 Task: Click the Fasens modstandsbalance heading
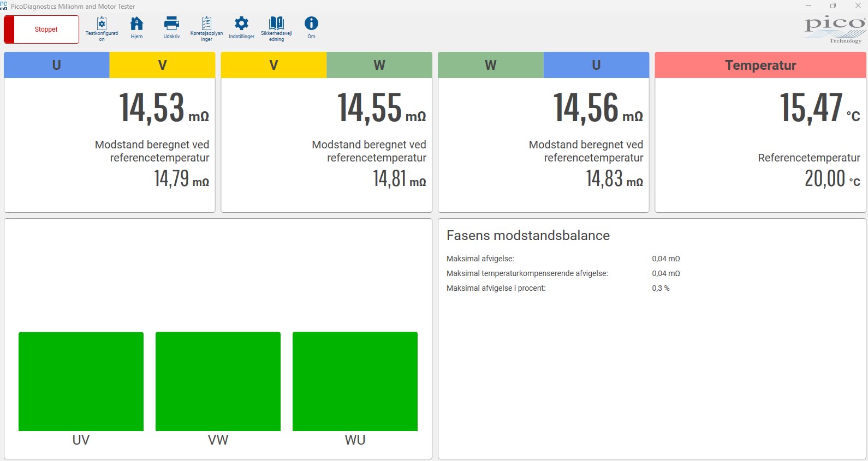coord(528,235)
